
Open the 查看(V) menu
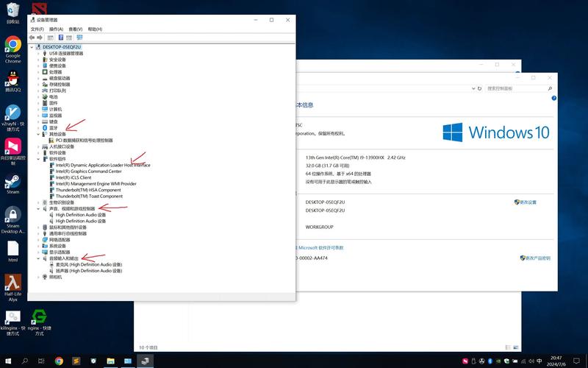[75, 29]
